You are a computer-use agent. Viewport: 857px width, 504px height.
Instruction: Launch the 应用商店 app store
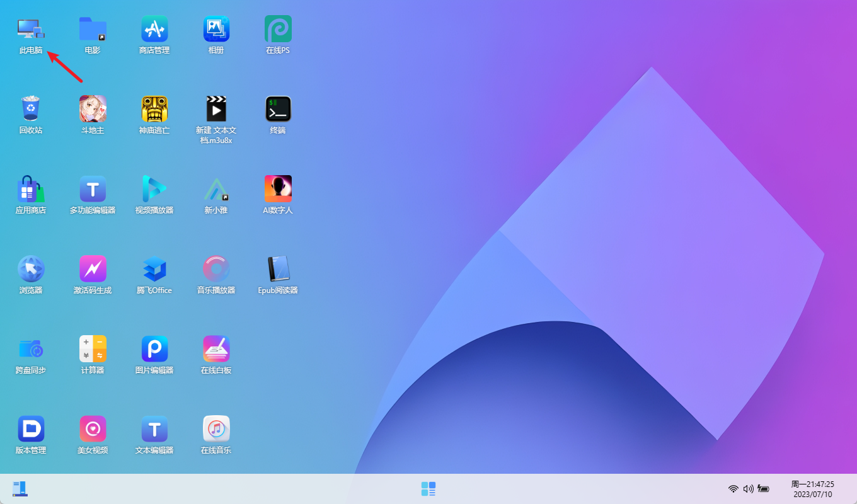31,189
